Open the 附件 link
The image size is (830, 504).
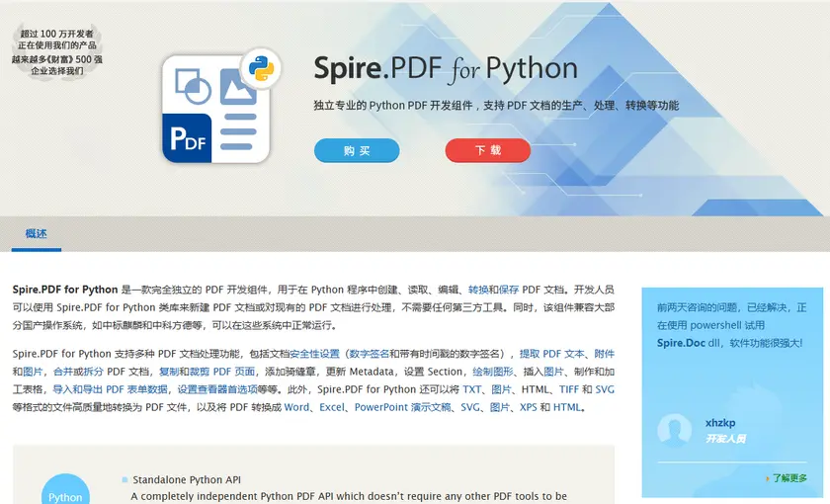point(605,354)
